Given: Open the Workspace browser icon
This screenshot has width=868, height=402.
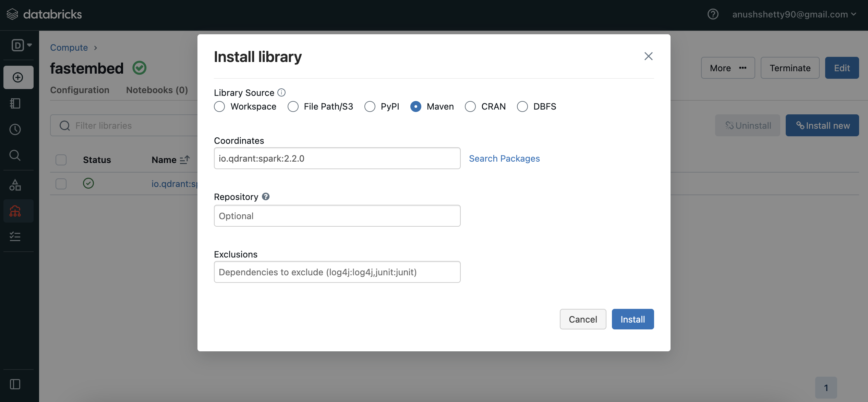Looking at the screenshot, I should coord(15,103).
